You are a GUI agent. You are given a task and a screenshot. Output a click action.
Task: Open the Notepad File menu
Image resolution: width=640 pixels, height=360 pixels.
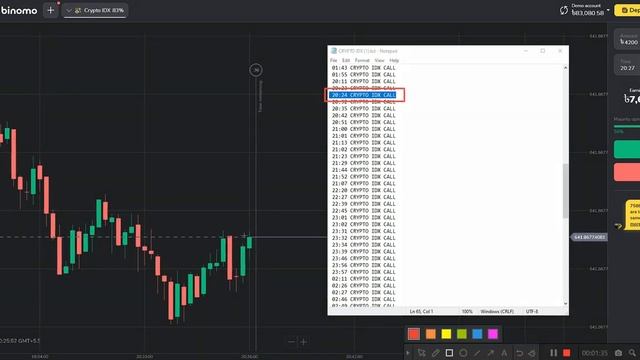pos(333,60)
